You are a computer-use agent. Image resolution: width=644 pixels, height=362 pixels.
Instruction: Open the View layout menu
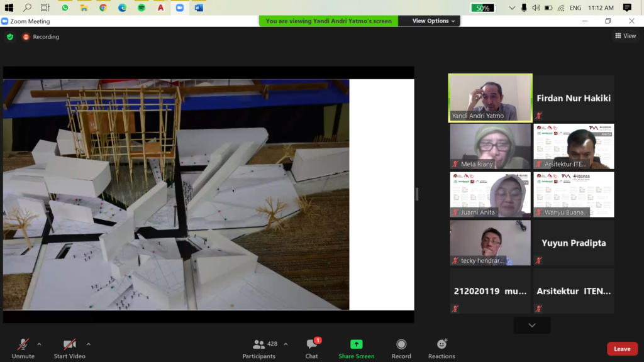[x=625, y=36]
